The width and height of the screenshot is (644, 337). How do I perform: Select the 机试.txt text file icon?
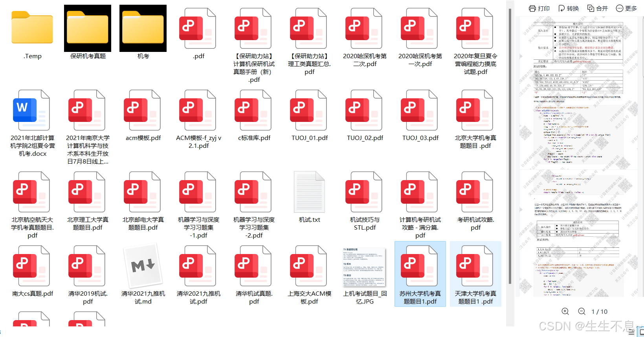(309, 192)
